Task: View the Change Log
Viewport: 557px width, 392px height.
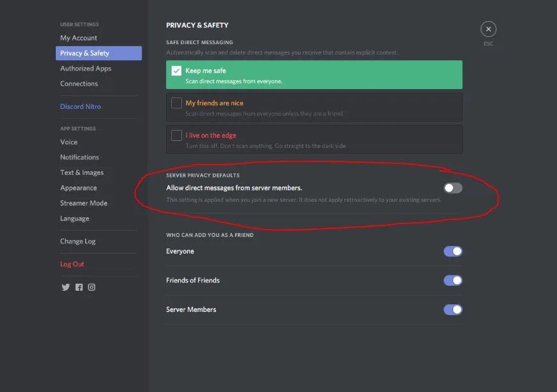Action: point(78,241)
